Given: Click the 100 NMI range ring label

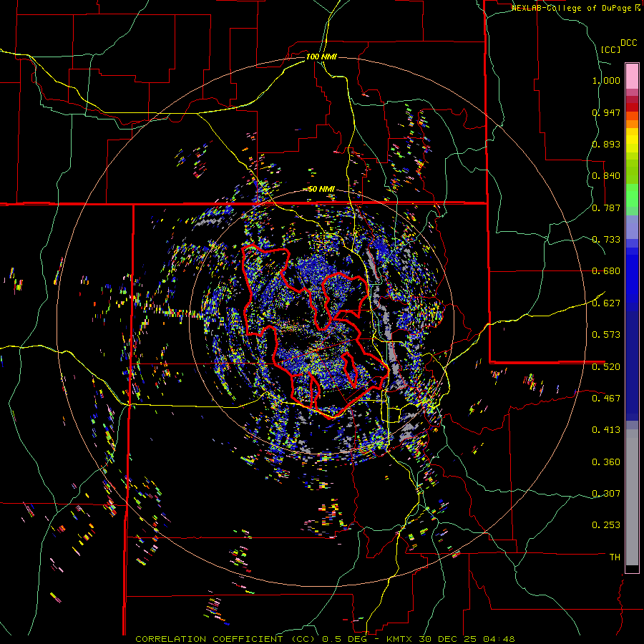Looking at the screenshot, I should coord(321,57).
